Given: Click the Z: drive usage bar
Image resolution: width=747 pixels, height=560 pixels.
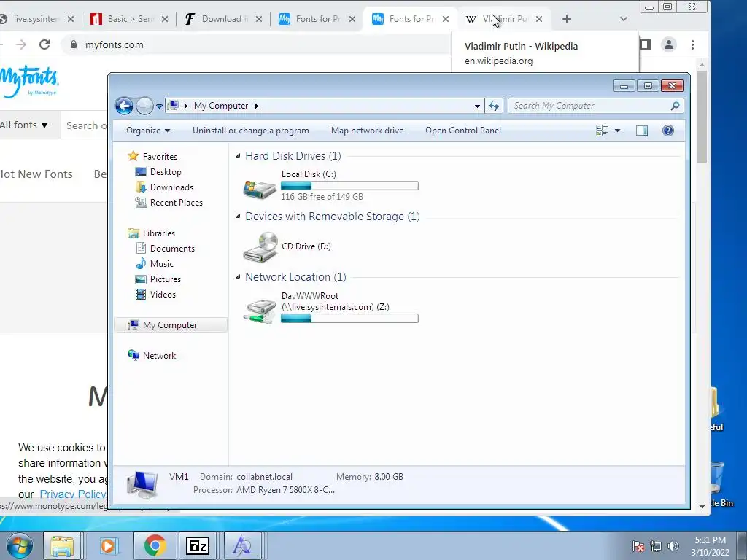Looking at the screenshot, I should (349, 318).
